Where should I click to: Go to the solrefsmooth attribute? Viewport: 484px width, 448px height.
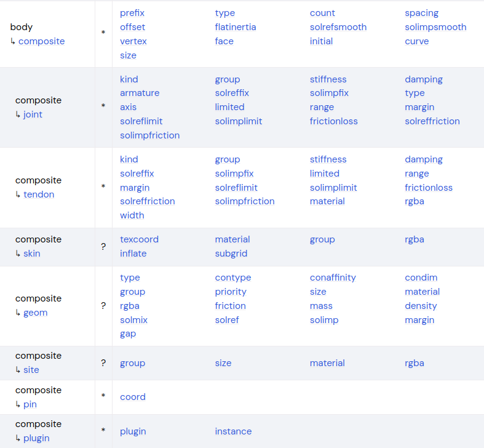coord(338,27)
